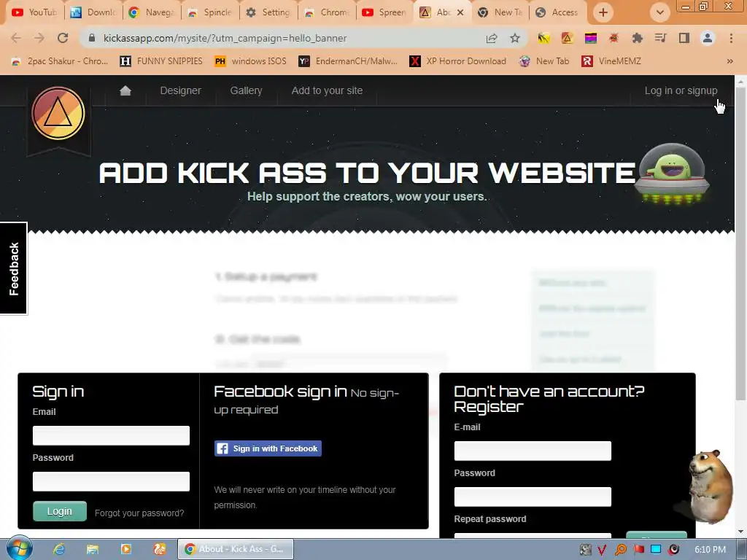The width and height of the screenshot is (747, 560).
Task: Click the About - Kick Ass taskbar button
Action: coord(236,549)
